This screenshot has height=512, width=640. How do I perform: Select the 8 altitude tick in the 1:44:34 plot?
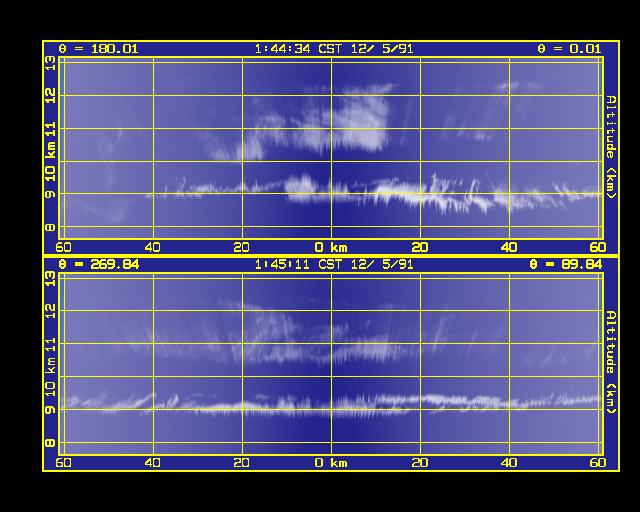(50, 227)
